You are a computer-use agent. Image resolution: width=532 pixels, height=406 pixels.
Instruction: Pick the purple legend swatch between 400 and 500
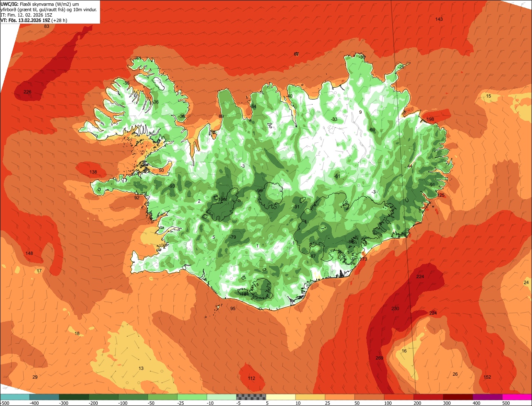coord(487,397)
